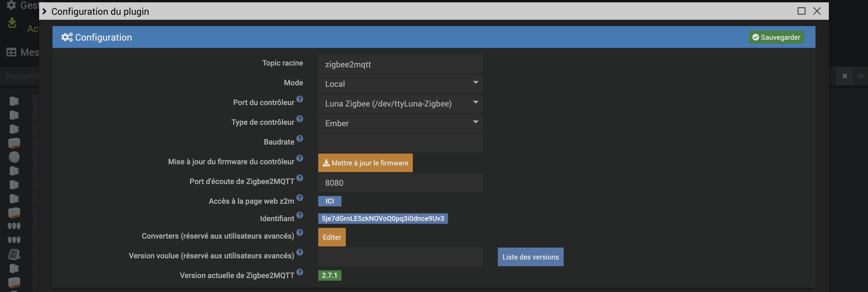Image resolution: width=868 pixels, height=292 pixels.
Task: Open the Type de contrôleur Ember dropdown
Action: (x=400, y=123)
